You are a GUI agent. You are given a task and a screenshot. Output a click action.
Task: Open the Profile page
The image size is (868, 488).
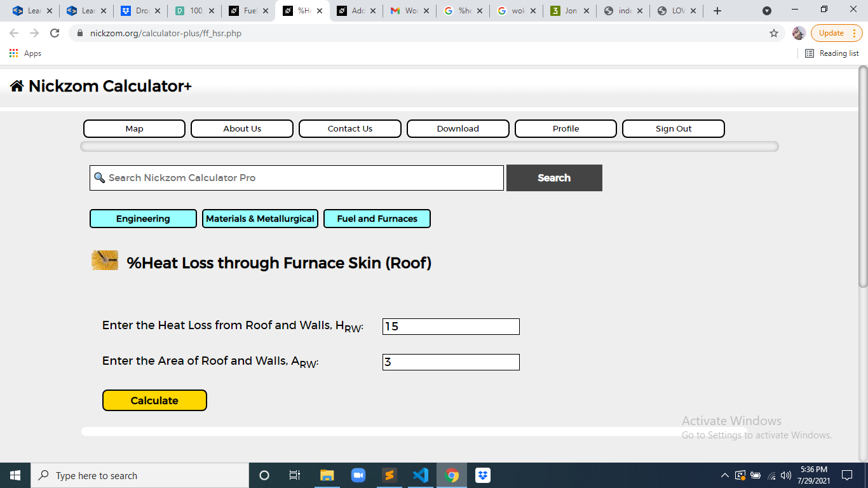pos(566,128)
